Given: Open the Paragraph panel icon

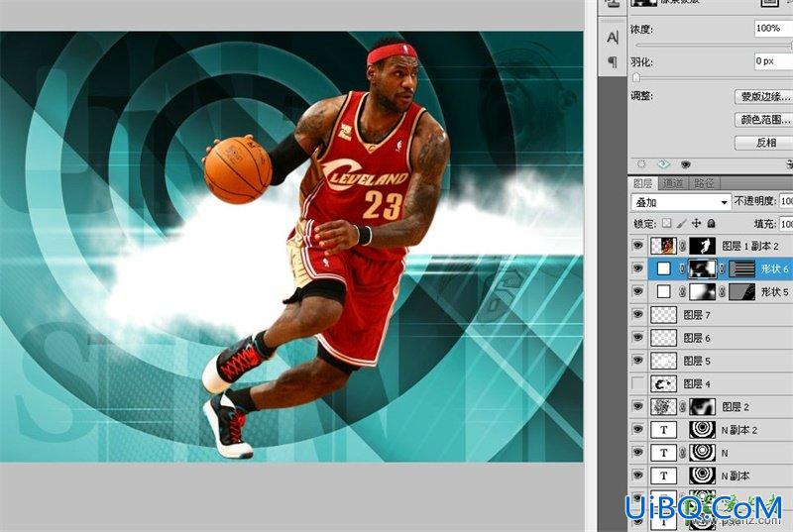Looking at the screenshot, I should pyautogui.click(x=613, y=61).
